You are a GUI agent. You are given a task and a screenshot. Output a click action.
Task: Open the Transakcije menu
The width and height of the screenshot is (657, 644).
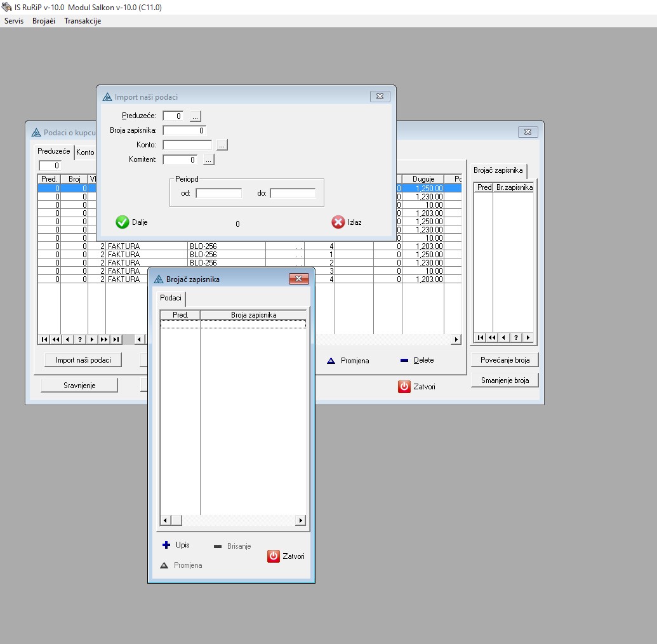tap(83, 21)
